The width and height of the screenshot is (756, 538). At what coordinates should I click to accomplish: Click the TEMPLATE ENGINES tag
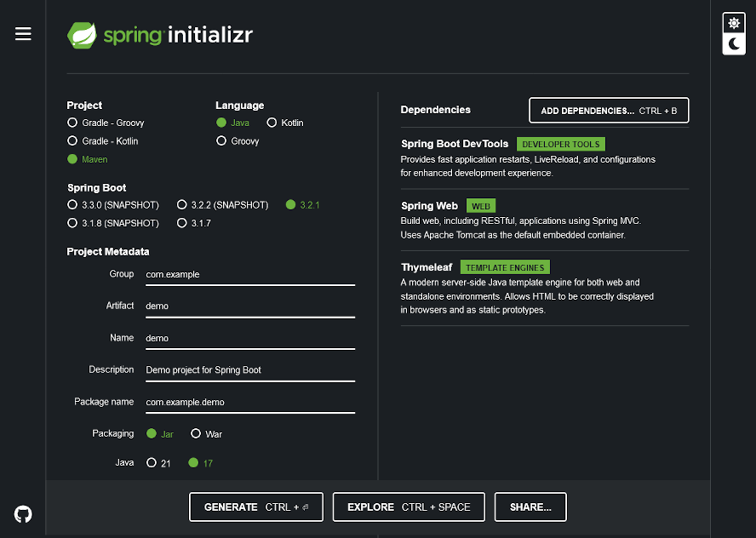(x=505, y=267)
